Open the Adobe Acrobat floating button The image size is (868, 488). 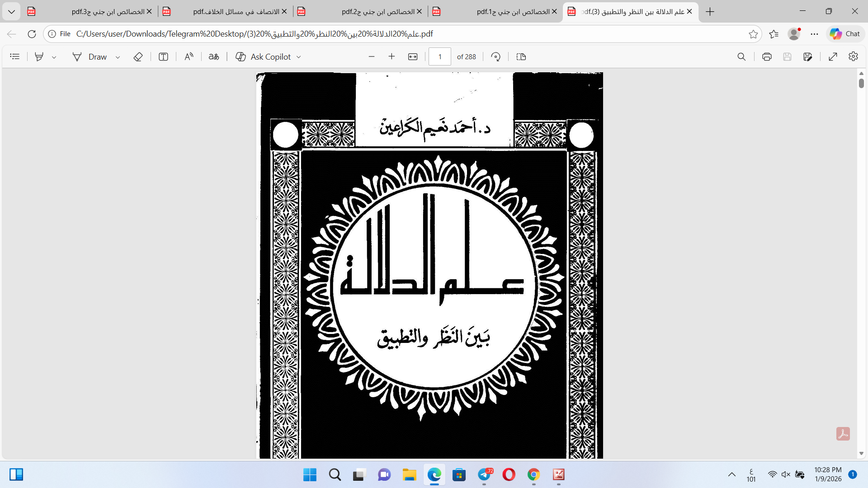843,434
